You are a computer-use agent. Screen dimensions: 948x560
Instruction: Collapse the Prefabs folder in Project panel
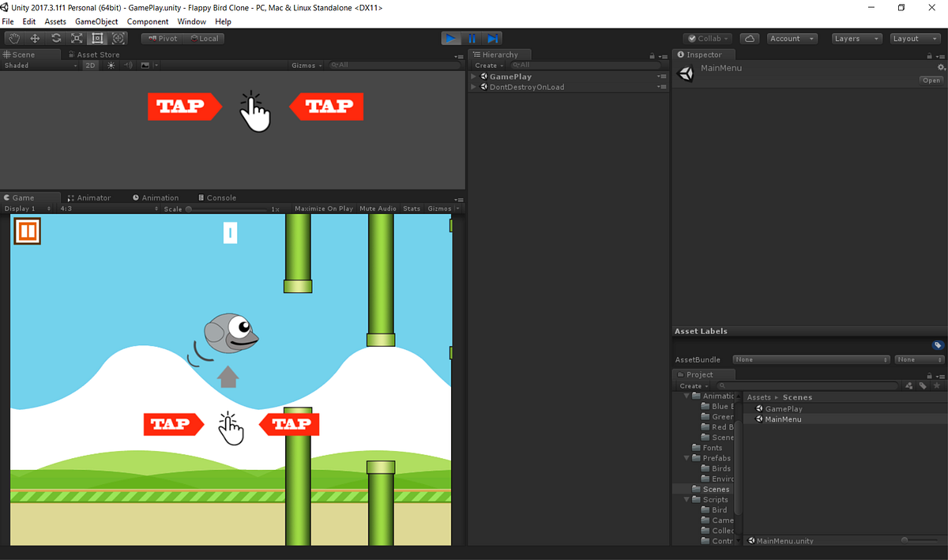[x=686, y=457]
